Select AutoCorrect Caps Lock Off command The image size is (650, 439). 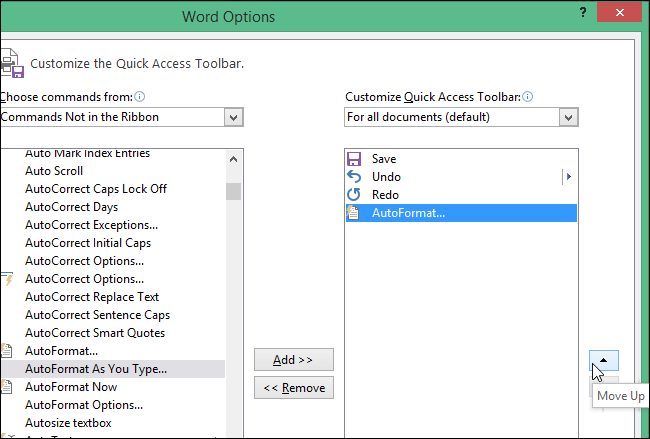(x=96, y=189)
